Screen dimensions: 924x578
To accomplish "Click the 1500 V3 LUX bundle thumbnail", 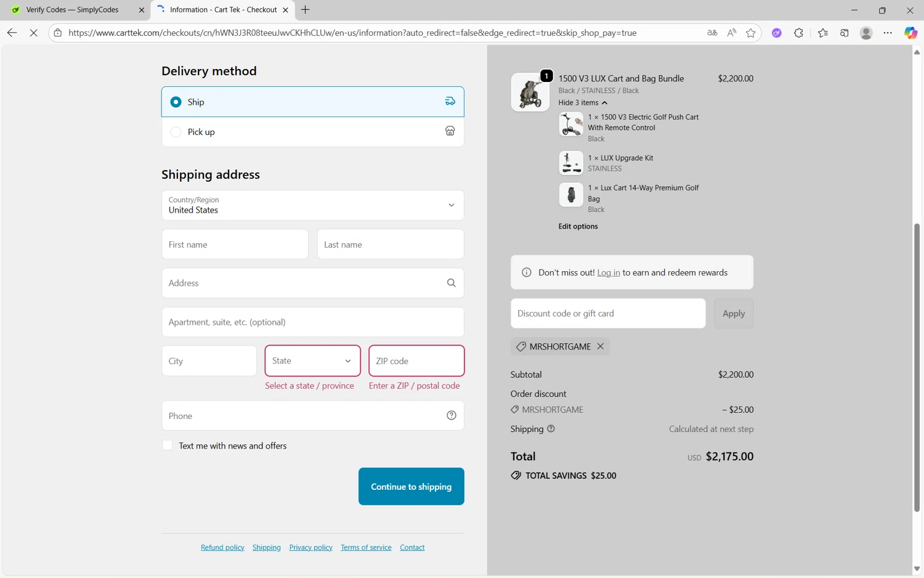I will [530, 92].
